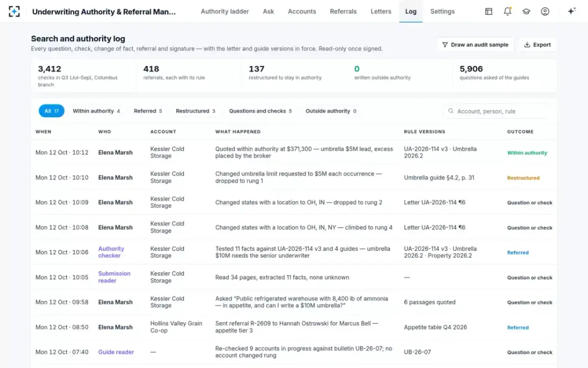
Task: Click the WHEN column header
Action: (x=43, y=131)
